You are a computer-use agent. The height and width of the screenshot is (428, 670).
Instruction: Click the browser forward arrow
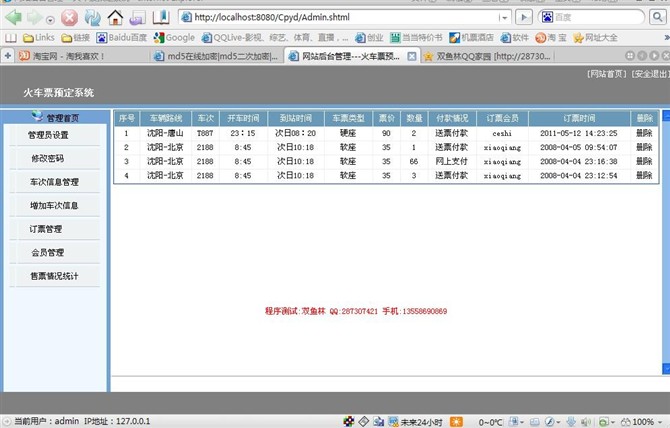click(34, 18)
